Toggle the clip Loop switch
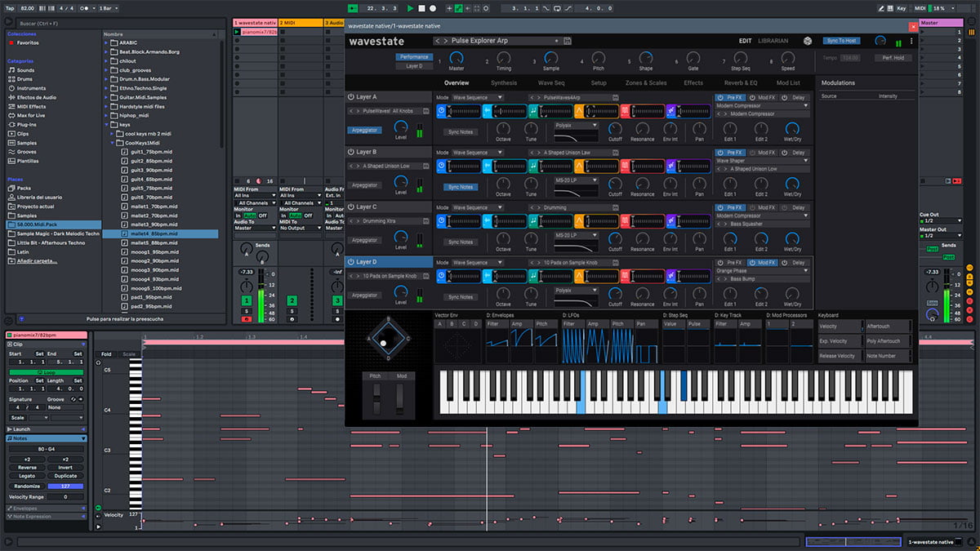The image size is (980, 551). point(47,371)
